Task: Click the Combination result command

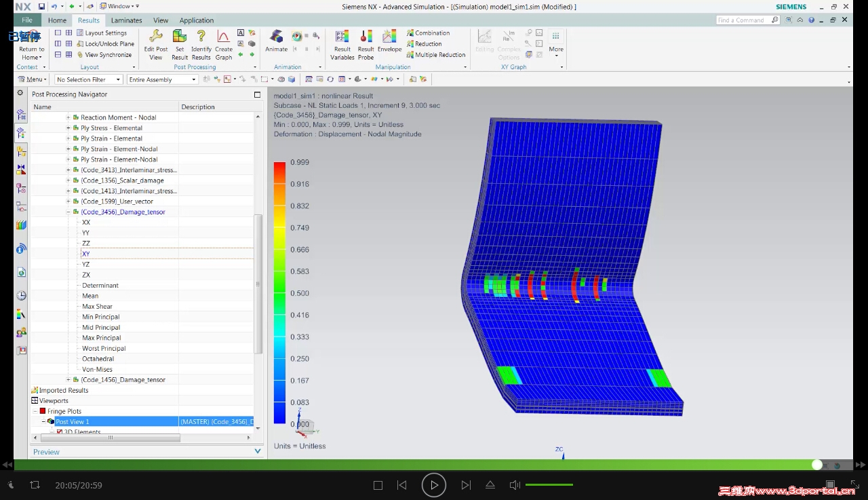Action: point(428,33)
